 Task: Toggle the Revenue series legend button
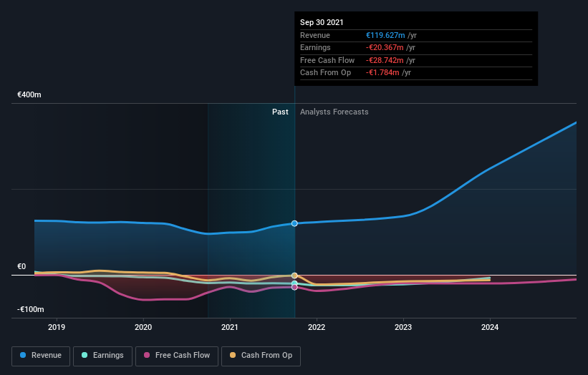coord(41,356)
